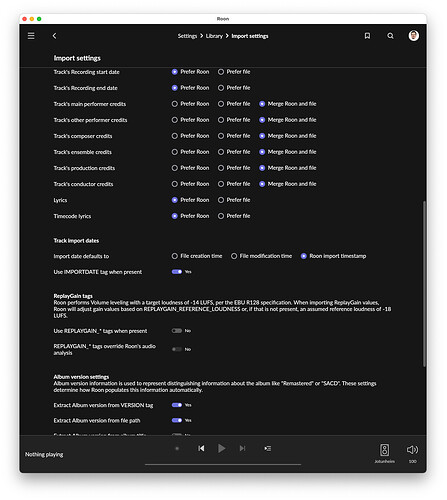
Task: Choose Prefer file for conductor credits
Action: pyautogui.click(x=234, y=184)
